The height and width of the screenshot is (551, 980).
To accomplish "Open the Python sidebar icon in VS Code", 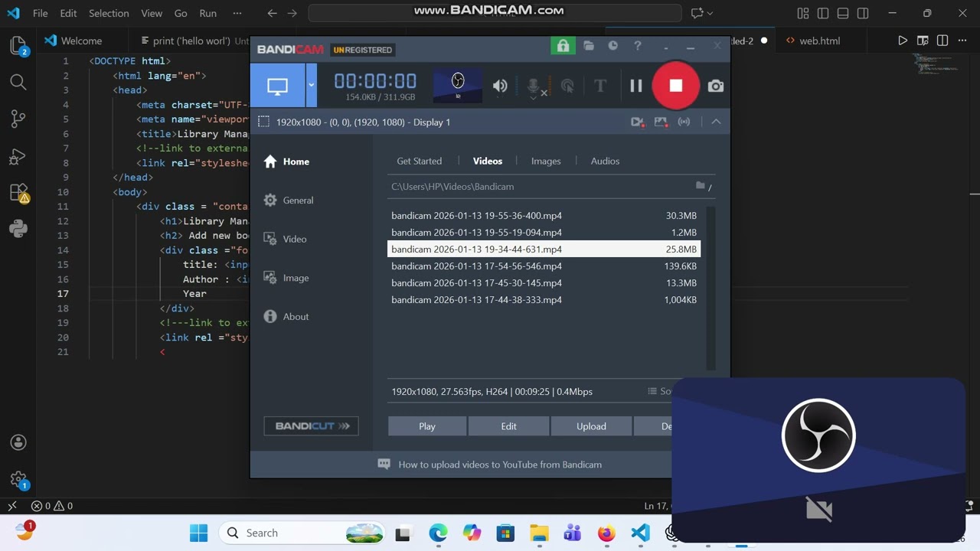I will coord(18,228).
